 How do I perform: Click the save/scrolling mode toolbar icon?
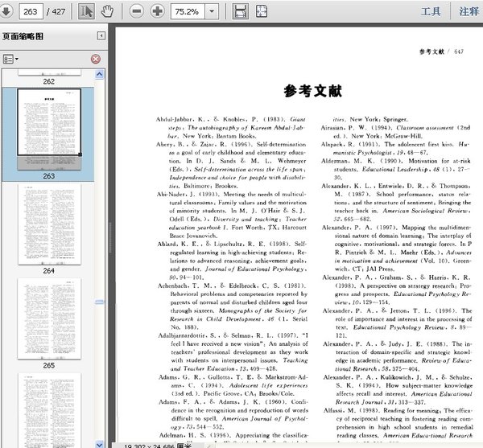[239, 11]
